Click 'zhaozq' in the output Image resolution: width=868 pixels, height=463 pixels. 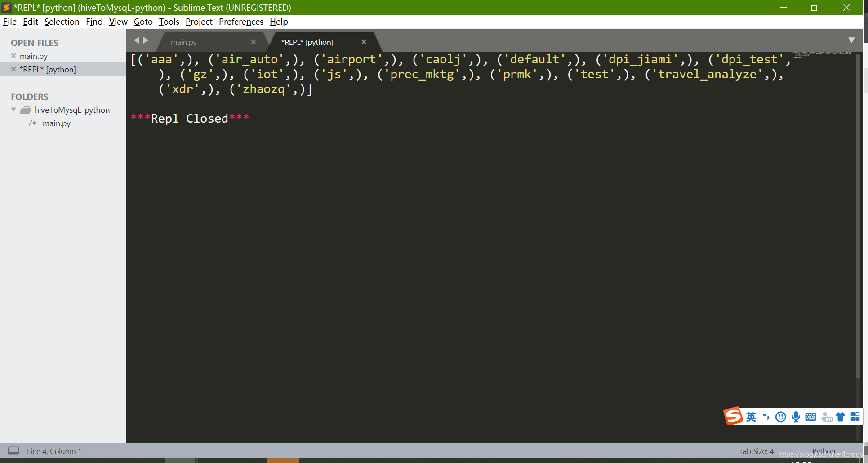click(x=264, y=89)
